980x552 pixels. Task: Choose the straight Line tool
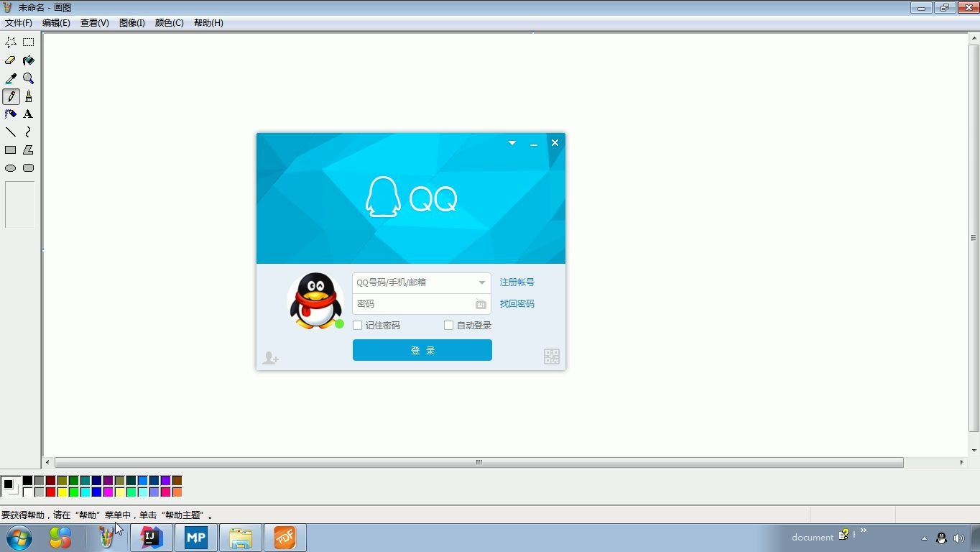(x=11, y=132)
